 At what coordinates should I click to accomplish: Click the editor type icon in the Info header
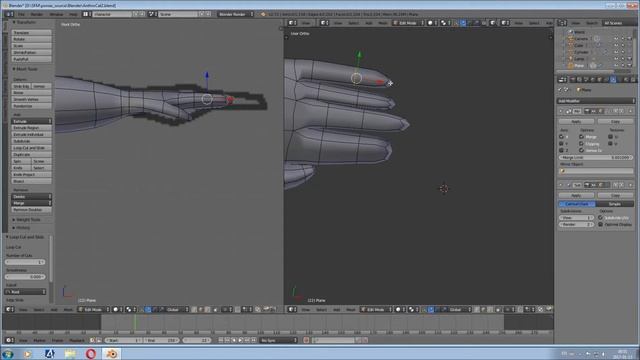coord(9,14)
